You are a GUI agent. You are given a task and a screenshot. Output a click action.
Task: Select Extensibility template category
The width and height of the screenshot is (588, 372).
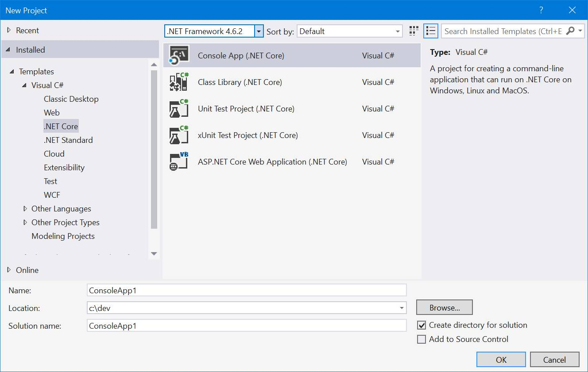pos(64,168)
